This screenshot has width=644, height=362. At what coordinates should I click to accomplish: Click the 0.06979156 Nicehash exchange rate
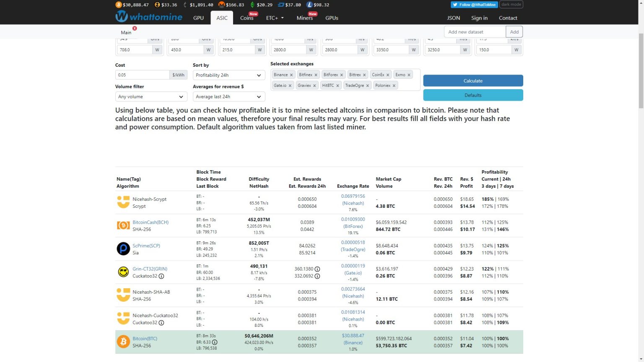[x=353, y=196]
